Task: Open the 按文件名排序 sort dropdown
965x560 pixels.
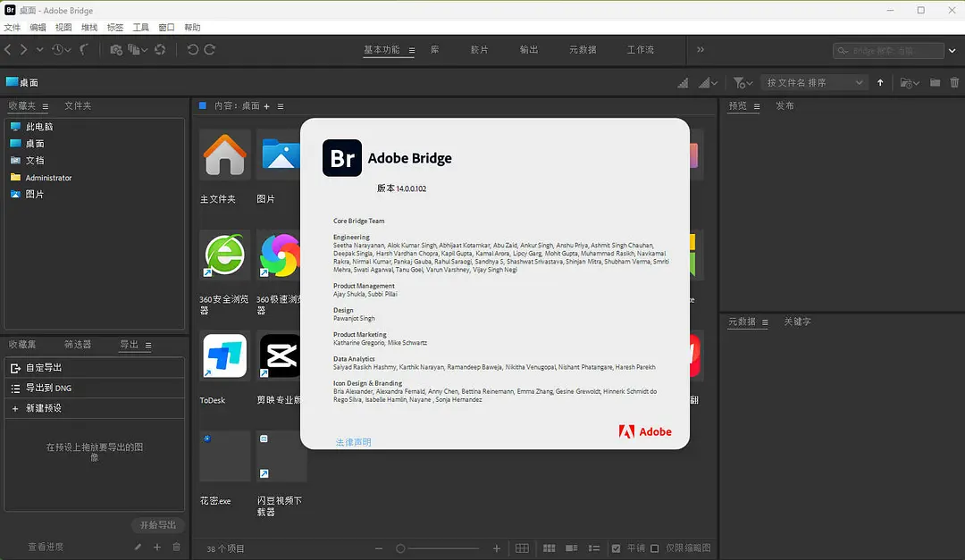Action: (815, 83)
